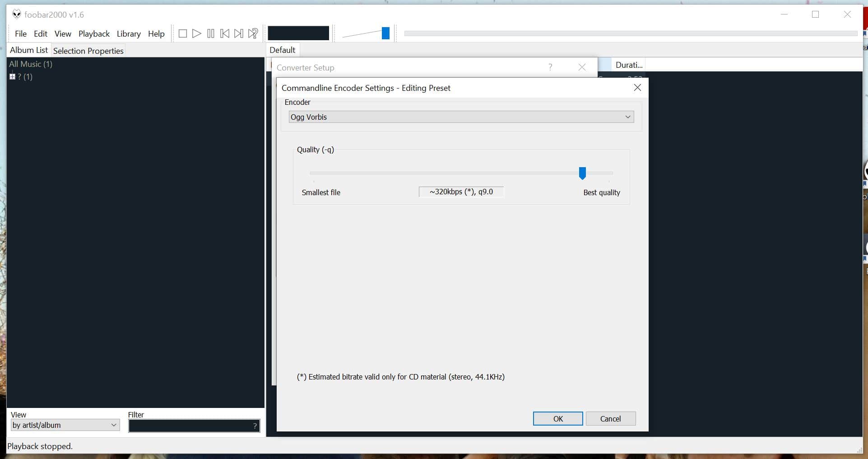Click the 'Best quality' label
Screen dimensions: 868x459
[602, 192]
